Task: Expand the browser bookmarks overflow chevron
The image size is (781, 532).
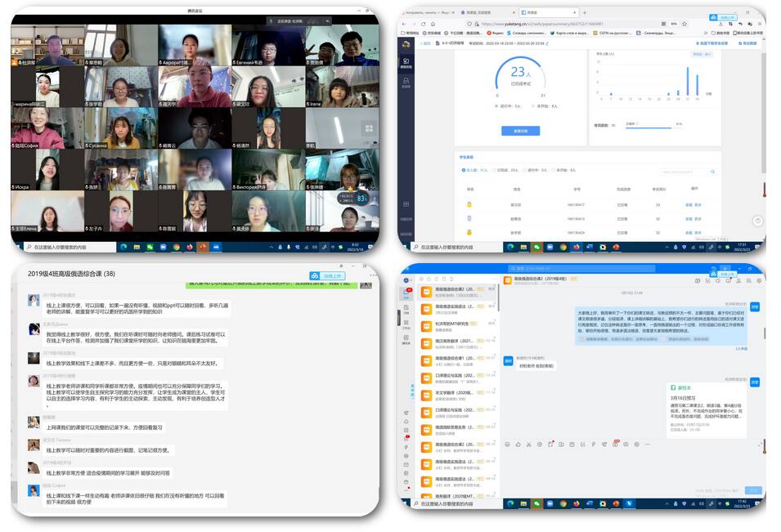Action: (706, 33)
